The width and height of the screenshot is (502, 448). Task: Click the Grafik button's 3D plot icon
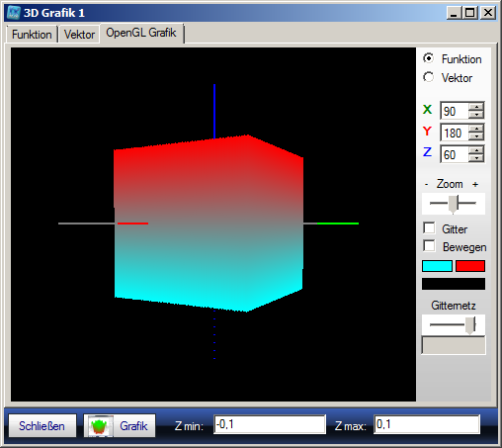click(99, 426)
